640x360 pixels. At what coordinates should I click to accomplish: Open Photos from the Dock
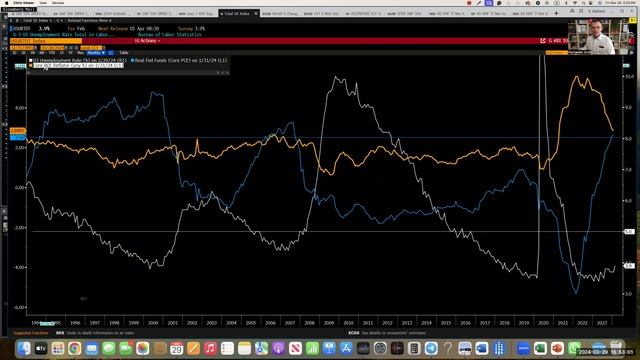coord(142,348)
